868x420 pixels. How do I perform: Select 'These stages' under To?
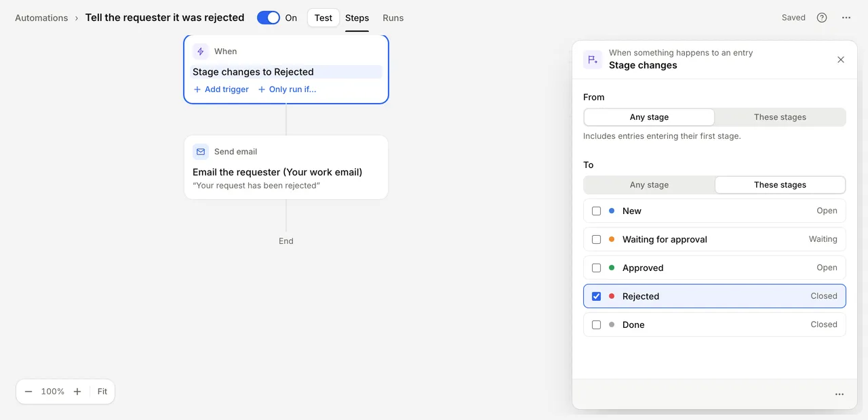pos(780,185)
